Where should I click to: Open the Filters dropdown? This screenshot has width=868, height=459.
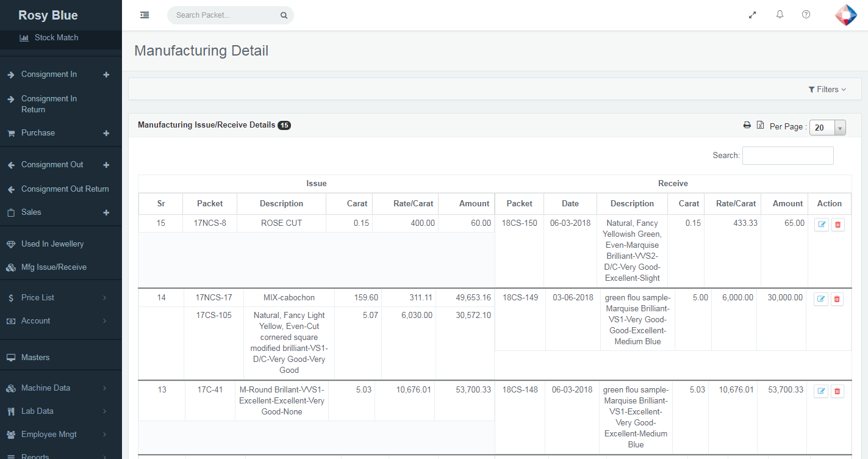coord(827,89)
